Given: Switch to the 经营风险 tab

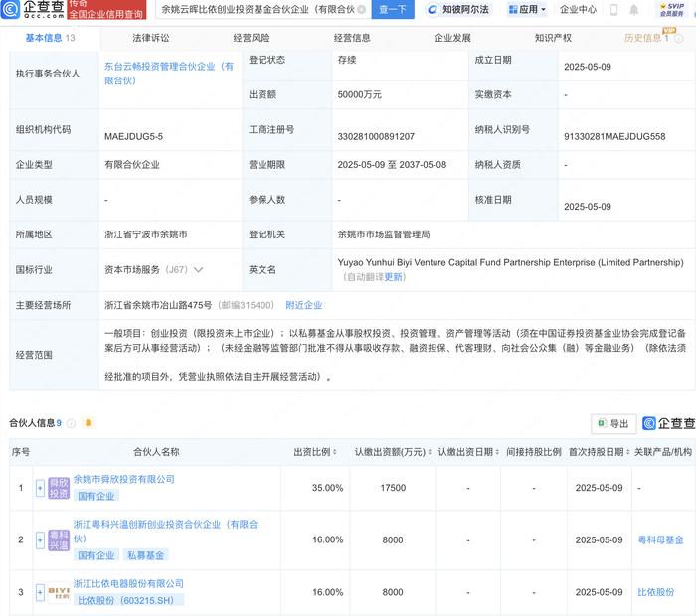Looking at the screenshot, I should tap(252, 38).
